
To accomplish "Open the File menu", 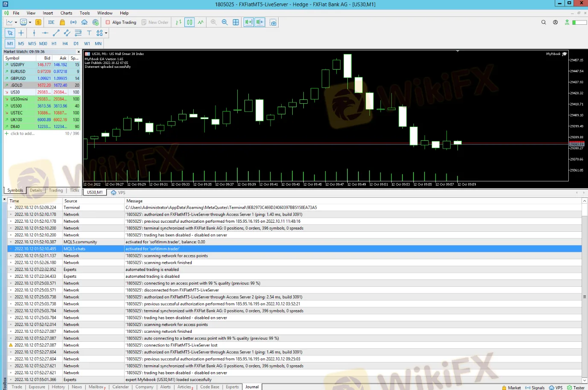I will click(x=16, y=13).
